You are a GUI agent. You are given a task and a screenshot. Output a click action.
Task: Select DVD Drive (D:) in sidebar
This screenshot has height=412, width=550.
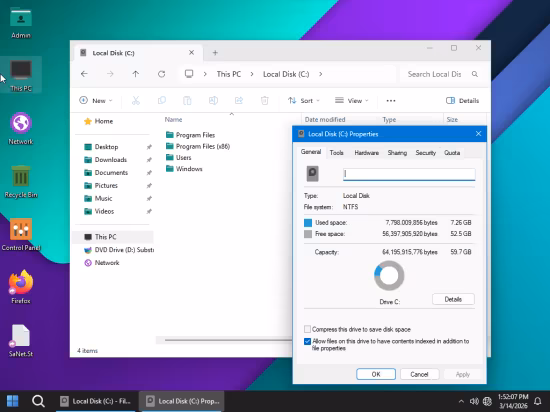click(x=119, y=250)
